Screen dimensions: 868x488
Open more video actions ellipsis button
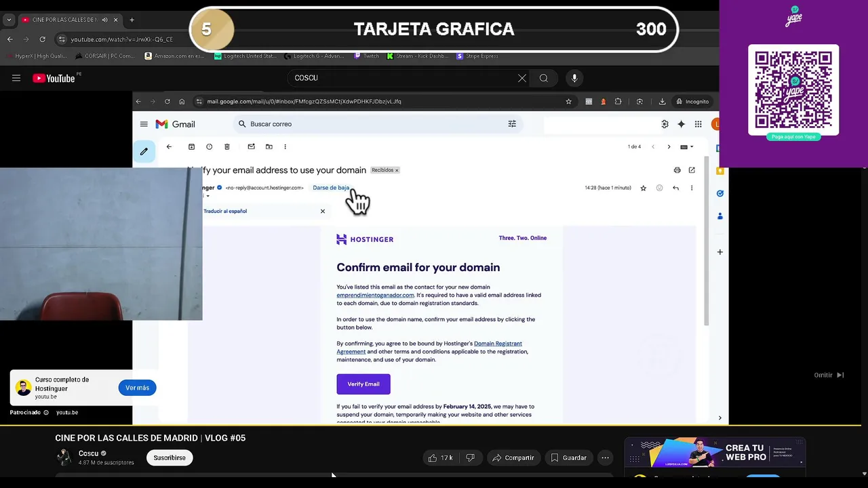pyautogui.click(x=605, y=457)
